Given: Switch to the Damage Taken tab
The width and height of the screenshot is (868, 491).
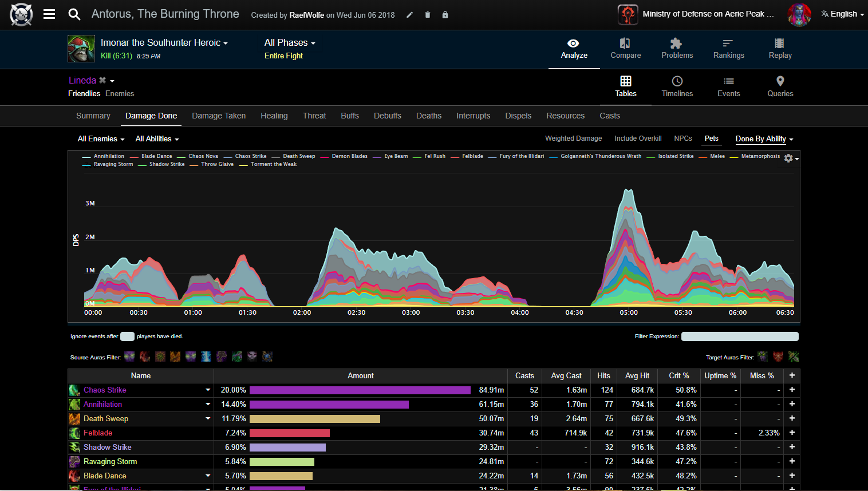Looking at the screenshot, I should [x=219, y=116].
